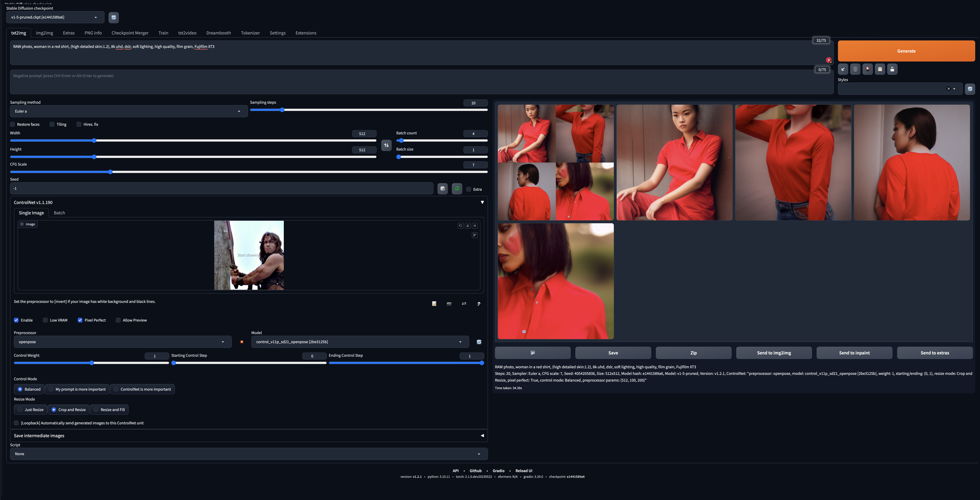Image resolution: width=980 pixels, height=500 pixels.
Task: Enable the Restore faces checkbox
Action: [13, 124]
